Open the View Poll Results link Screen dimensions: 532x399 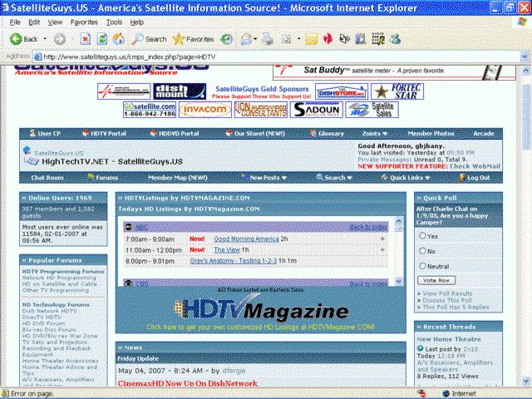tap(447, 293)
